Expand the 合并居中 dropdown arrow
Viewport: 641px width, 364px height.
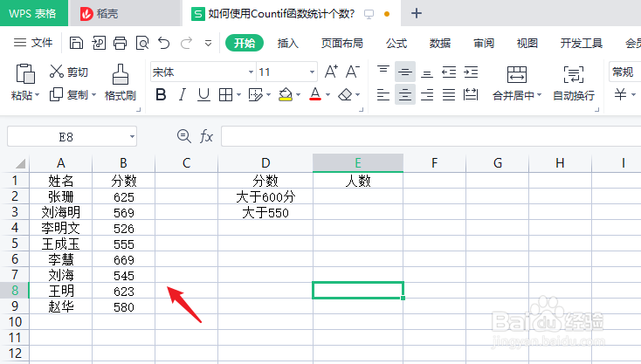pyautogui.click(x=539, y=95)
